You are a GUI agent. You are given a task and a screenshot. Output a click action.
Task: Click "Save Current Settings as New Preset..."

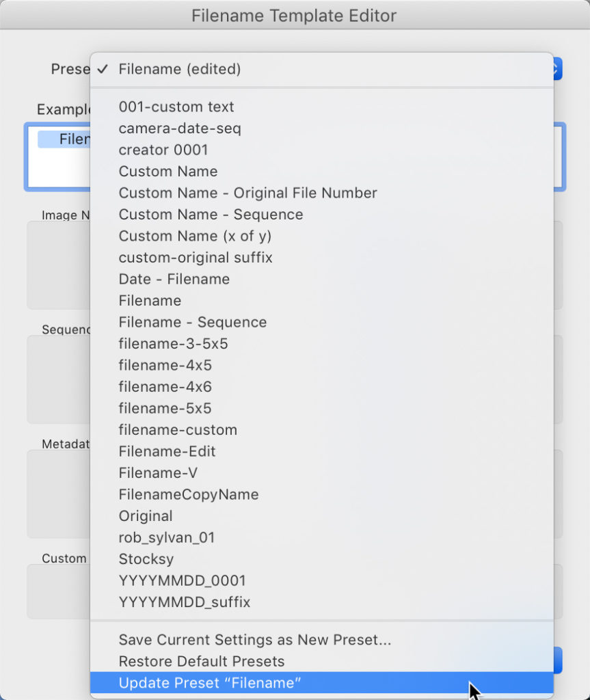(255, 640)
